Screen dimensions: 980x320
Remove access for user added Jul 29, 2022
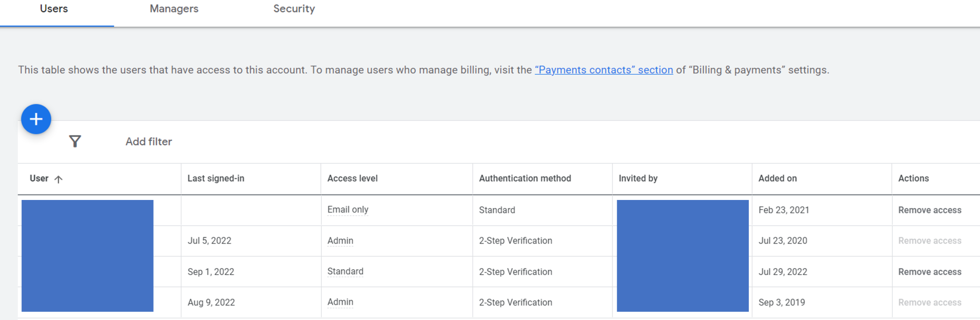coord(929,272)
